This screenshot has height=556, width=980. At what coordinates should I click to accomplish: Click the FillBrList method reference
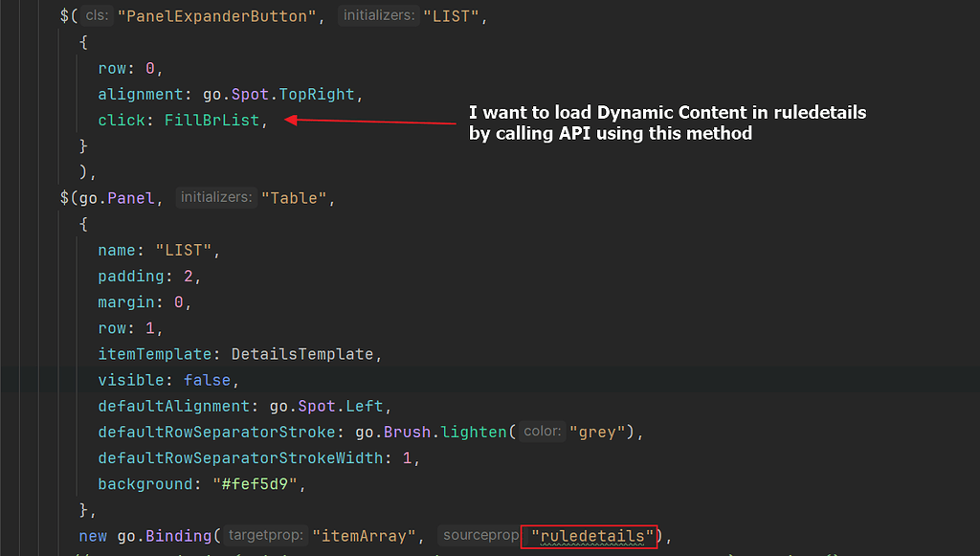pos(212,120)
